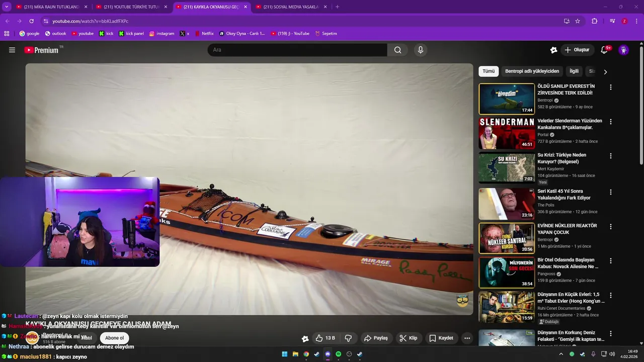Click the page vertical scrollbar
This screenshot has width=644, height=362.
tap(641, 106)
